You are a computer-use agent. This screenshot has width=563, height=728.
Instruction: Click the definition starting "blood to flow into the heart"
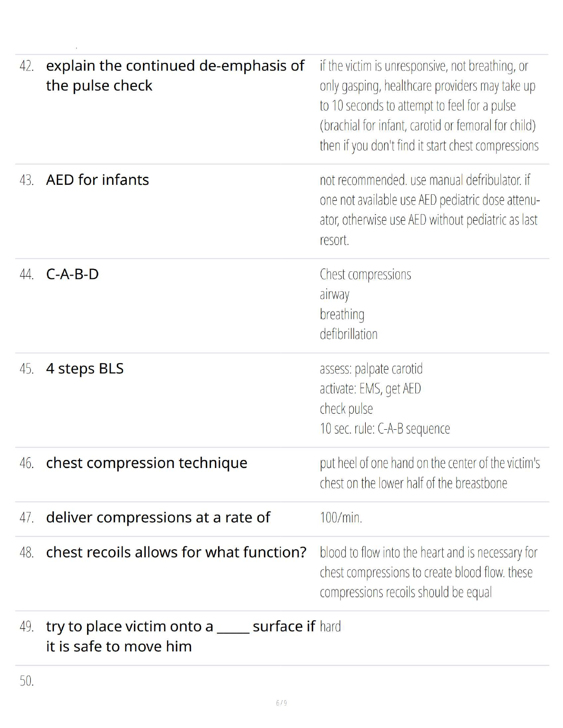[x=428, y=572]
